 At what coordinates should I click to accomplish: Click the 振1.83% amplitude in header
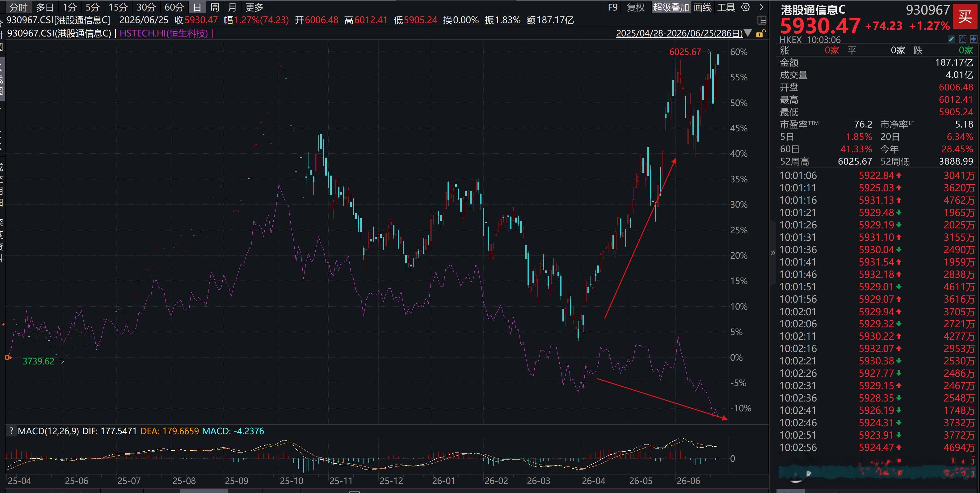[x=502, y=20]
